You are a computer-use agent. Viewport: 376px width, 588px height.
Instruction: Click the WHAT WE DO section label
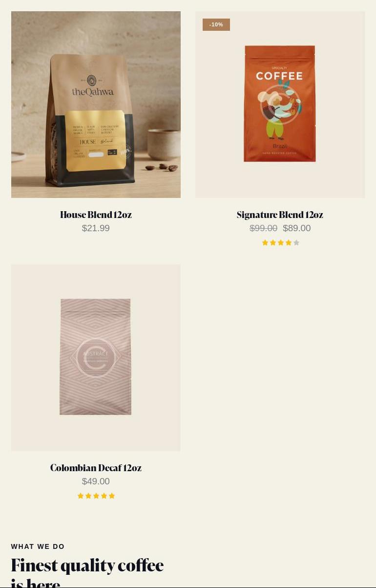[38, 546]
